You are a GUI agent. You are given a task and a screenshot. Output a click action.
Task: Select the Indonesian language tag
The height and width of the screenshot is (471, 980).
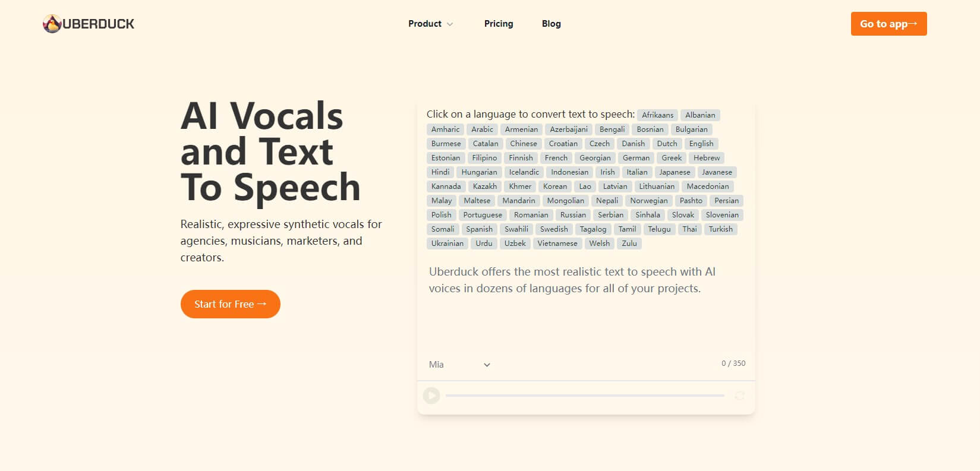(x=569, y=172)
